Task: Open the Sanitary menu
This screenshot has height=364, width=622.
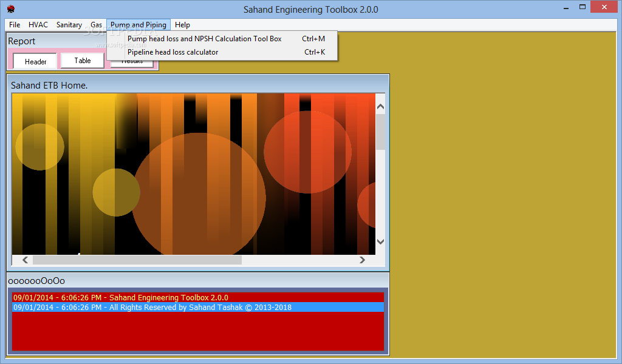Action: pos(69,24)
